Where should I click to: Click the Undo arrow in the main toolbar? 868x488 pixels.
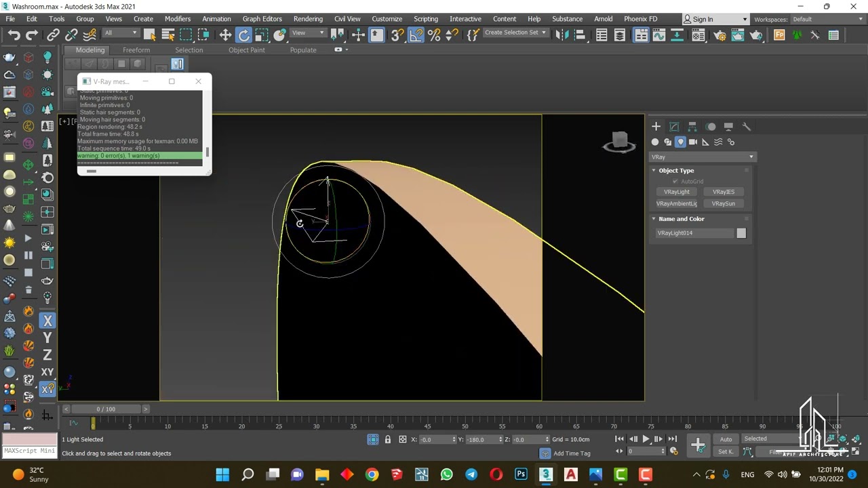[14, 35]
